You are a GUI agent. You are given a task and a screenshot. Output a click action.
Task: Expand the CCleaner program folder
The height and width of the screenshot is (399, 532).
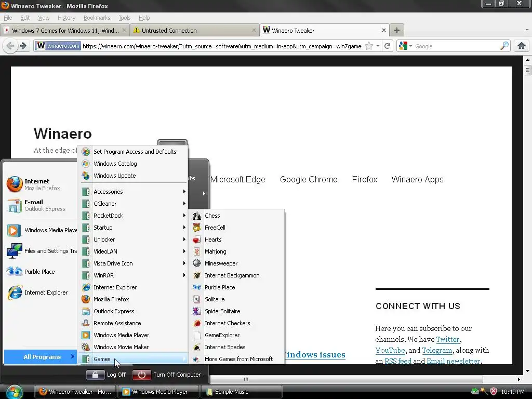click(x=134, y=204)
